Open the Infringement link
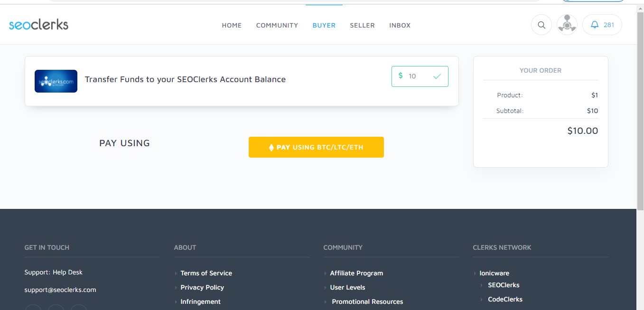This screenshot has height=310, width=644. pyautogui.click(x=201, y=301)
